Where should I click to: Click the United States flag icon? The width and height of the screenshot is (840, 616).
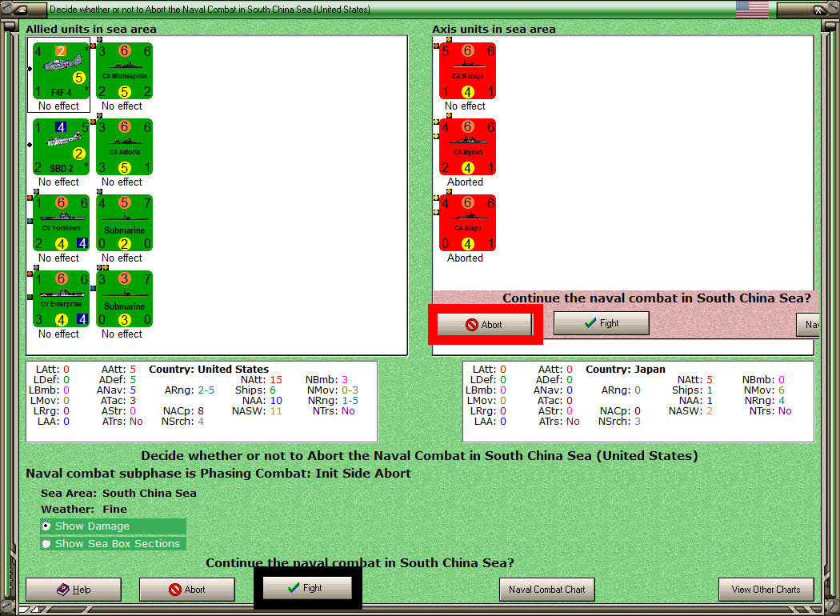[x=752, y=9]
